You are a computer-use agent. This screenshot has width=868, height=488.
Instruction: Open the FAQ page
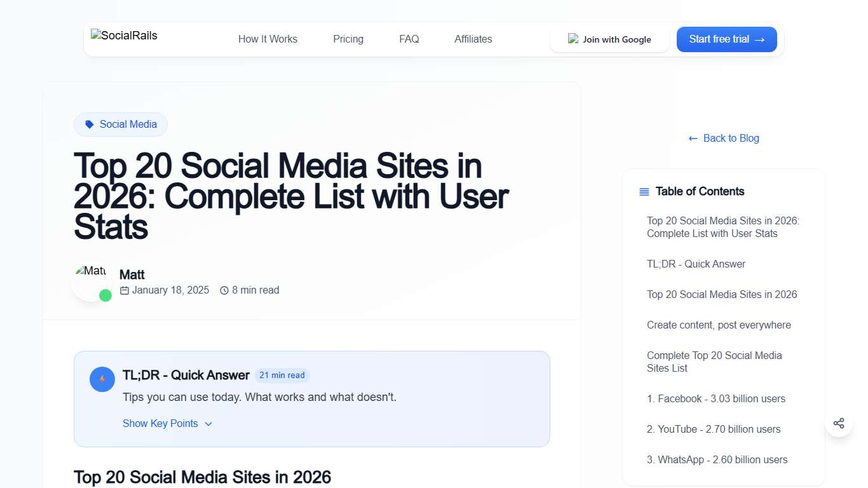[409, 39]
